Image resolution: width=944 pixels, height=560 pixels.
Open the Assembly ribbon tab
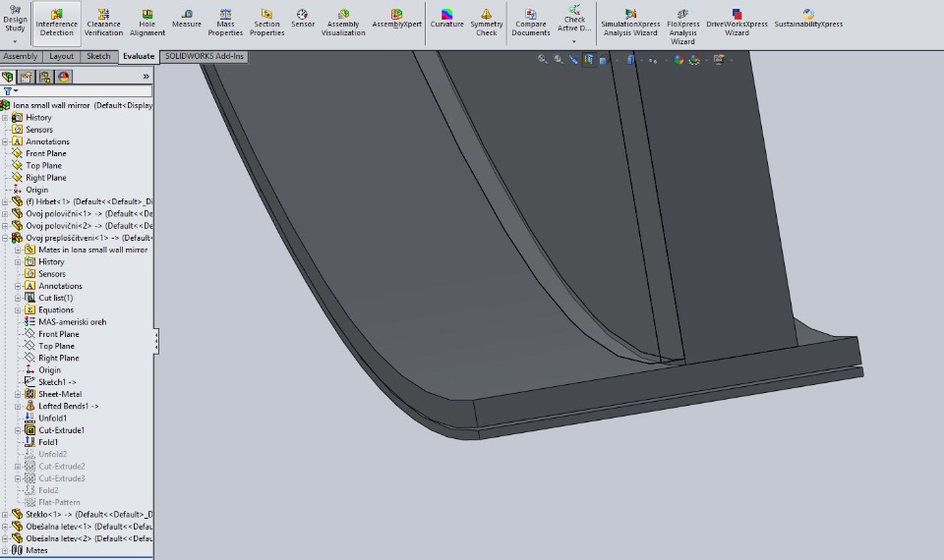tap(21, 56)
